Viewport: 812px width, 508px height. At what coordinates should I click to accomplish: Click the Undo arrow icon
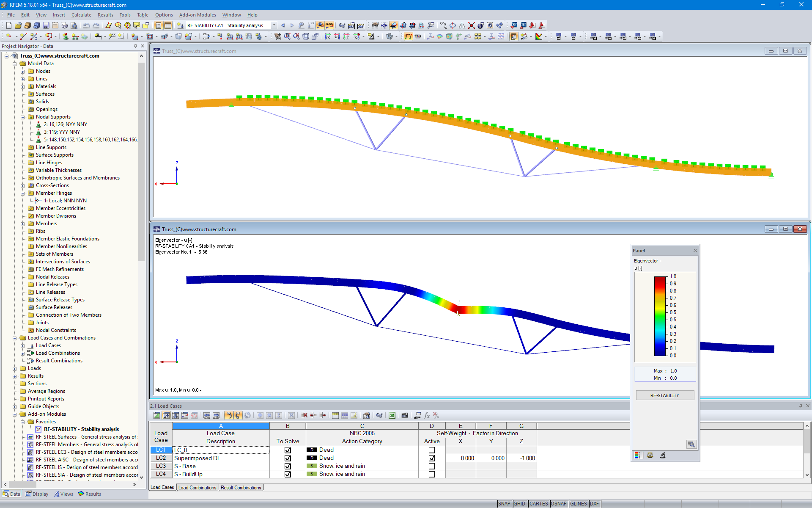(x=86, y=25)
